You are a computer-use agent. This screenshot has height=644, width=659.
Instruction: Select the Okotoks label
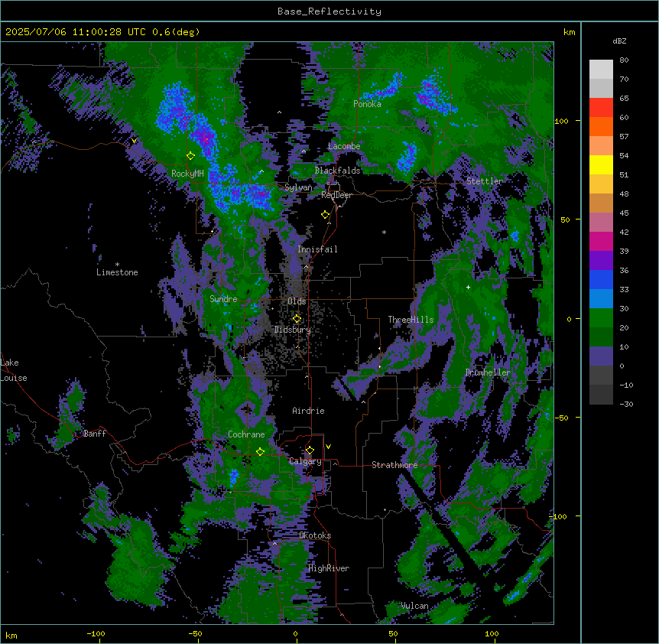click(315, 535)
